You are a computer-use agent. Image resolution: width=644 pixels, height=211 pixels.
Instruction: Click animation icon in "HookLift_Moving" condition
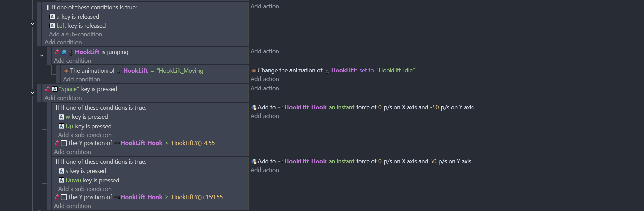(x=66, y=71)
